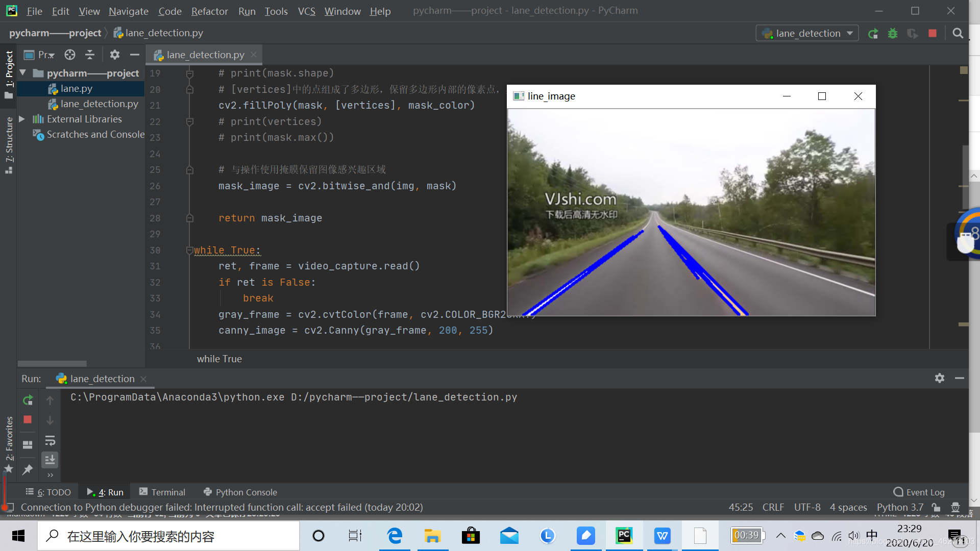Click the lock read-only toggle in status bar
980x551 pixels.
point(936,507)
